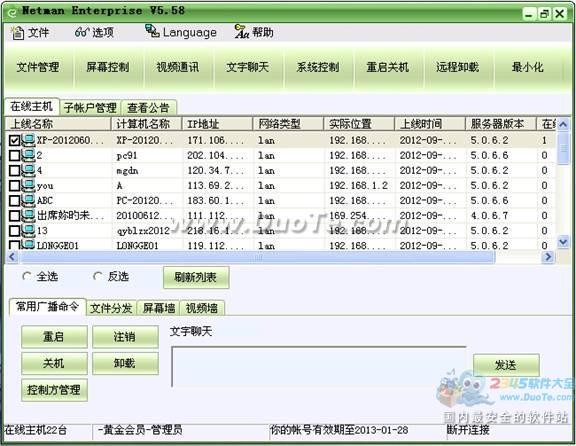Click the horizontal scrollbar right arrow

(548, 256)
